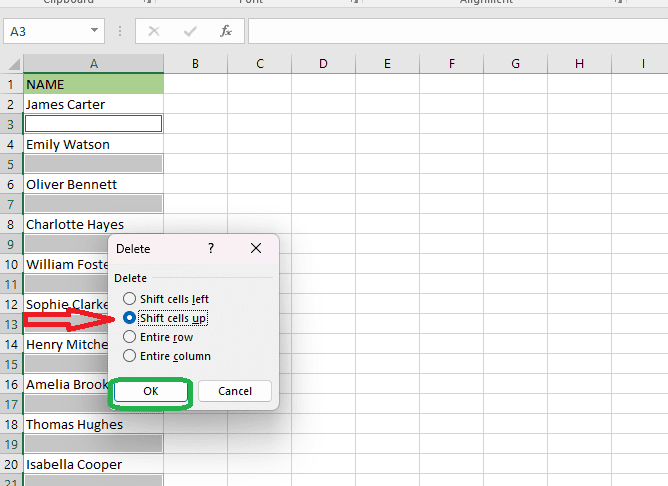Click the formula bar Enter checkmark icon
This screenshot has width=668, height=486.
[x=190, y=31]
